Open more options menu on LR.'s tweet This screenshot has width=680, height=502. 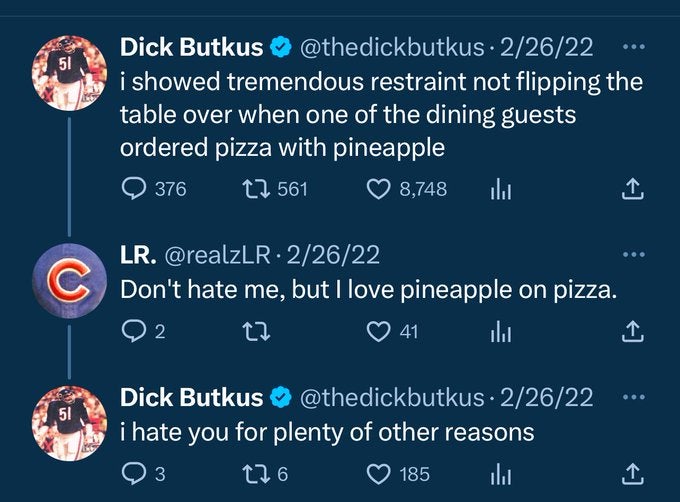pos(633,255)
